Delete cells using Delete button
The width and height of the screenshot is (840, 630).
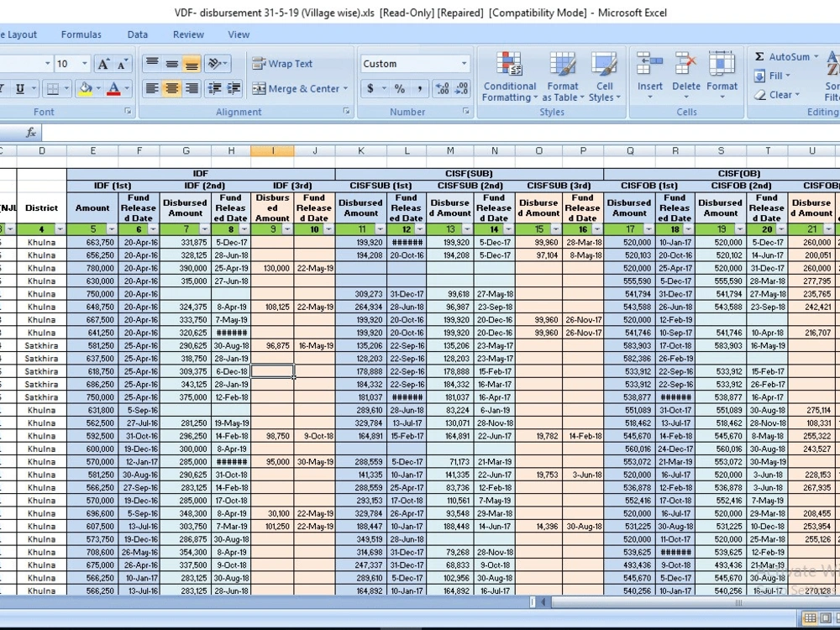coord(685,76)
